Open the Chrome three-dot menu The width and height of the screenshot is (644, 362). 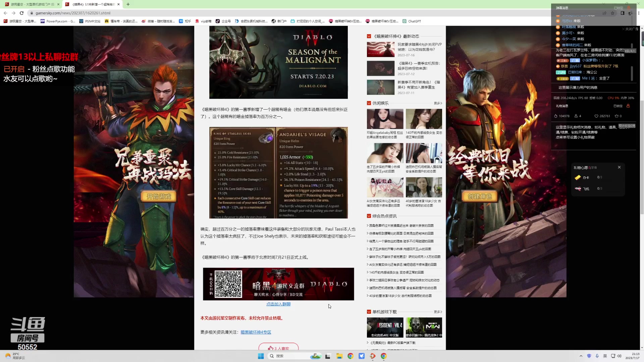point(639,13)
